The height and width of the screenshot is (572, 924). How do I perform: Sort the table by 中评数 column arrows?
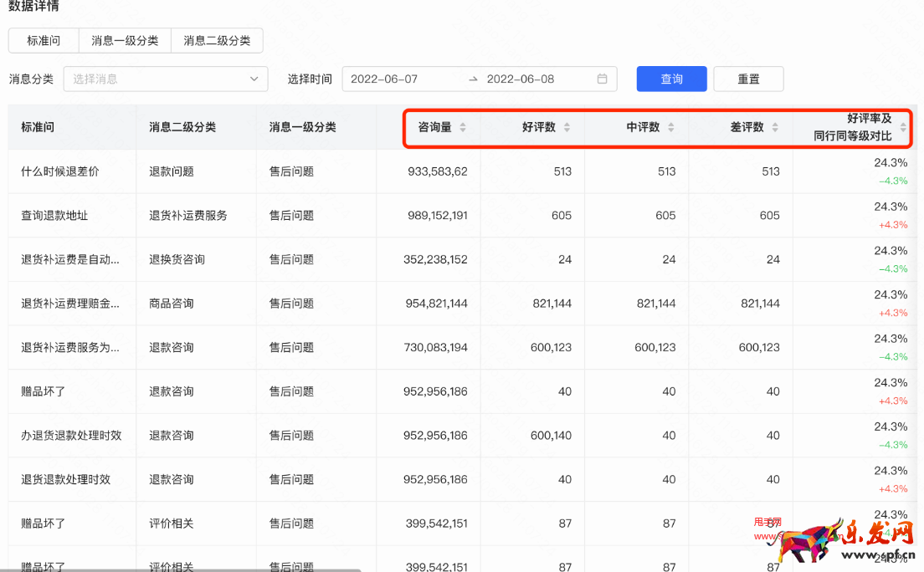click(x=671, y=127)
